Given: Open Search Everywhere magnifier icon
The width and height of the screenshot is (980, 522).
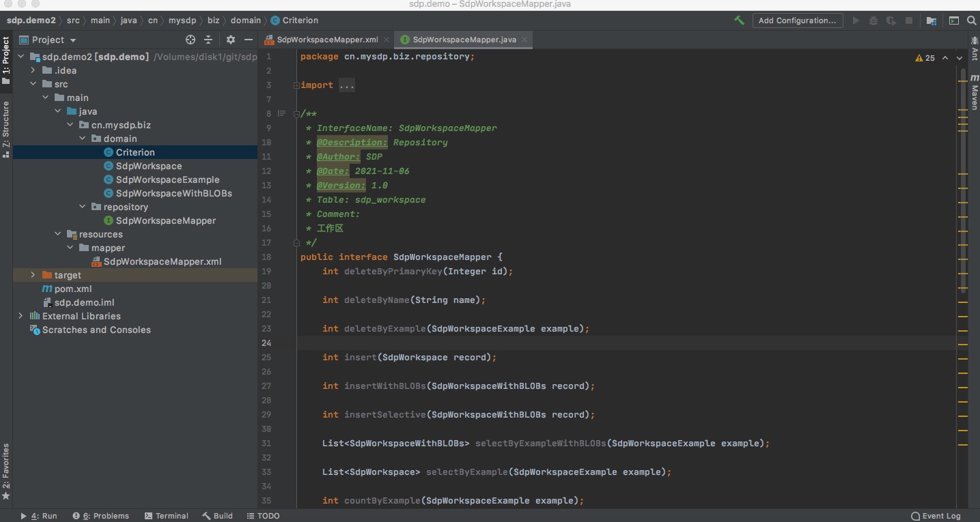Looking at the screenshot, I should point(972,20).
